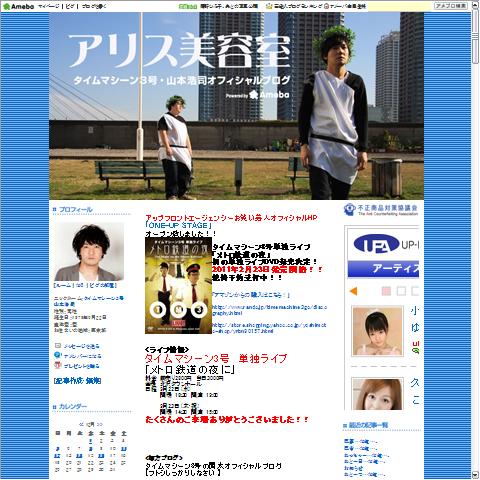Open the brown-haired artist thumbnail
480x480 pixels.
coord(378,394)
